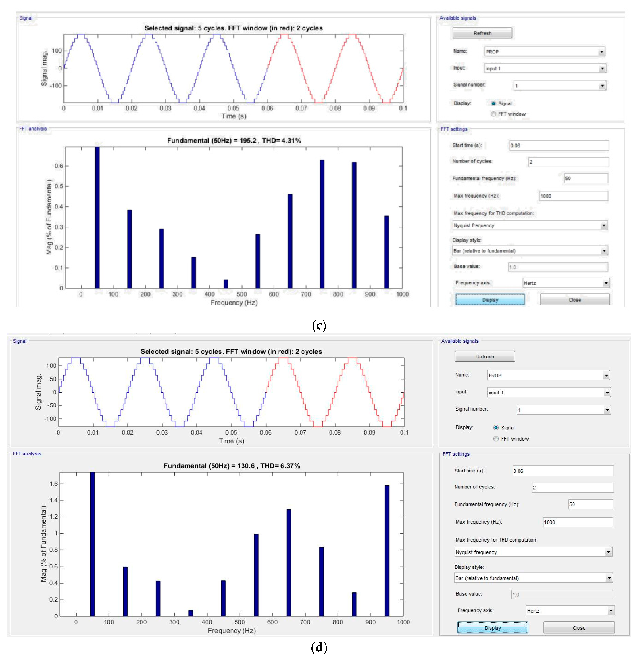Image resolution: width=644 pixels, height=659 pixels.
Task: Select FFT window radio in upper panel
Action: click(x=493, y=114)
